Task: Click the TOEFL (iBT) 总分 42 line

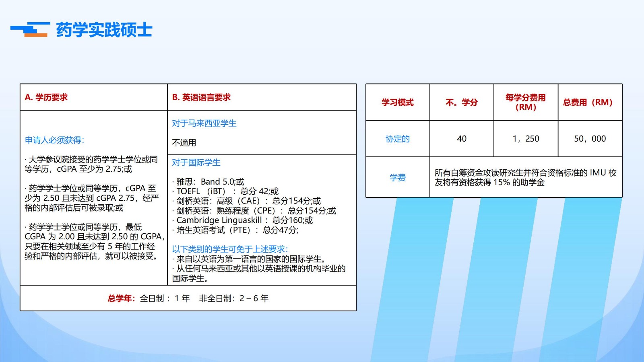Action: coord(225,191)
